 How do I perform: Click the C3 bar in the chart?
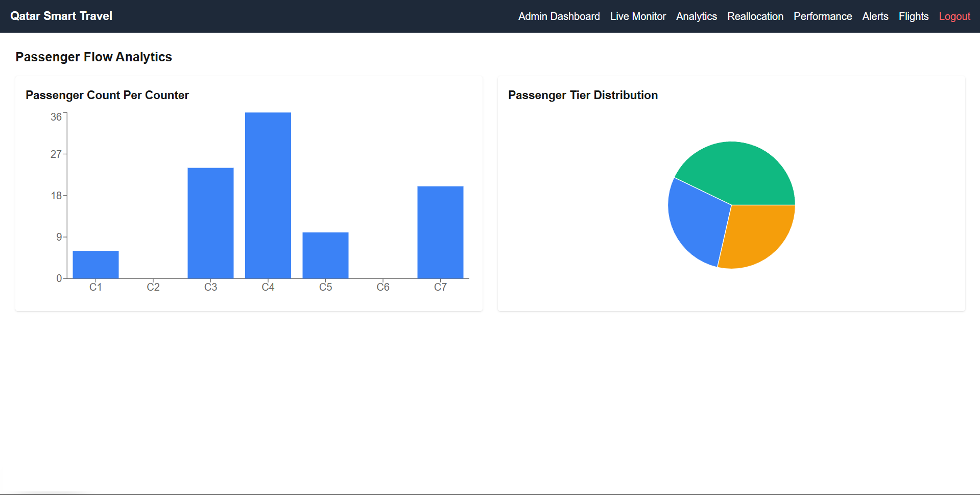click(x=210, y=223)
